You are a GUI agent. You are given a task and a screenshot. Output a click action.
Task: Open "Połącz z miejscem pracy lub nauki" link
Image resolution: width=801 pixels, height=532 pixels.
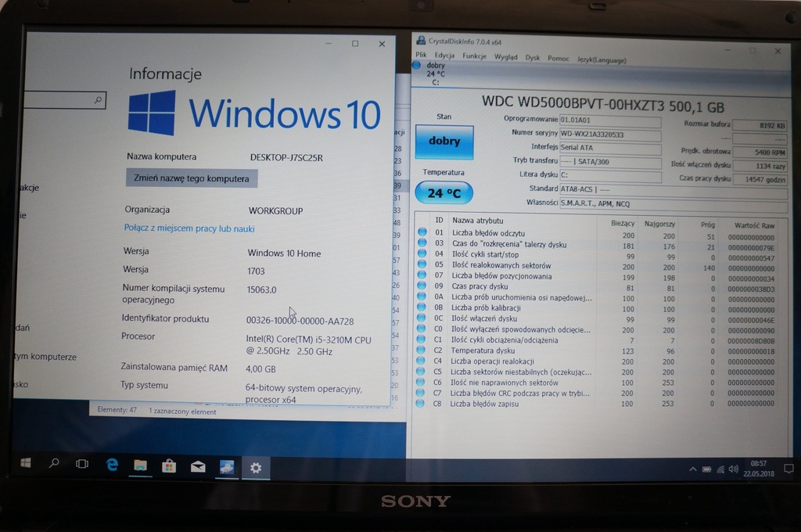189,228
